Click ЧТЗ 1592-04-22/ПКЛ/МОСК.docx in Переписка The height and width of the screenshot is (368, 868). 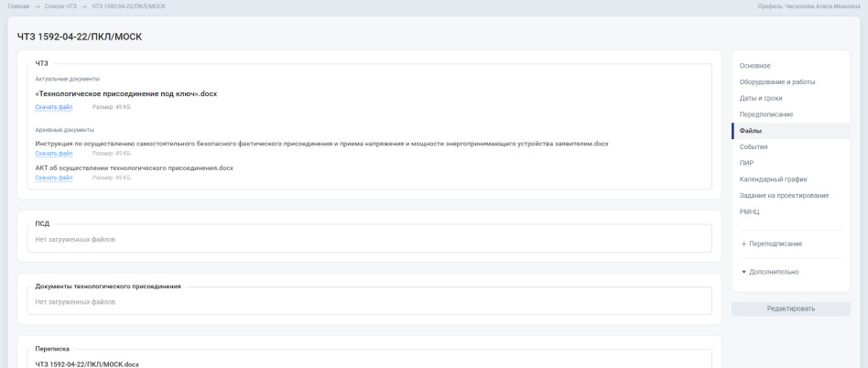tap(87, 364)
